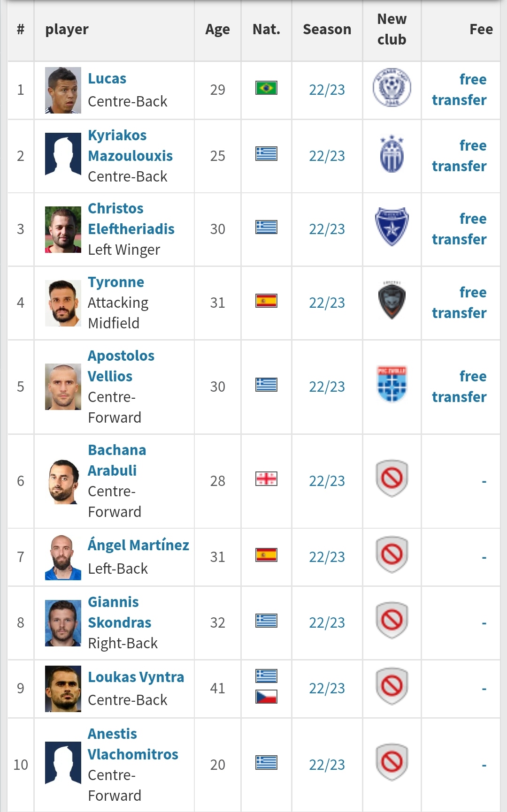Open Apostolos Vellios player link
507x812 pixels.
pyautogui.click(x=121, y=366)
